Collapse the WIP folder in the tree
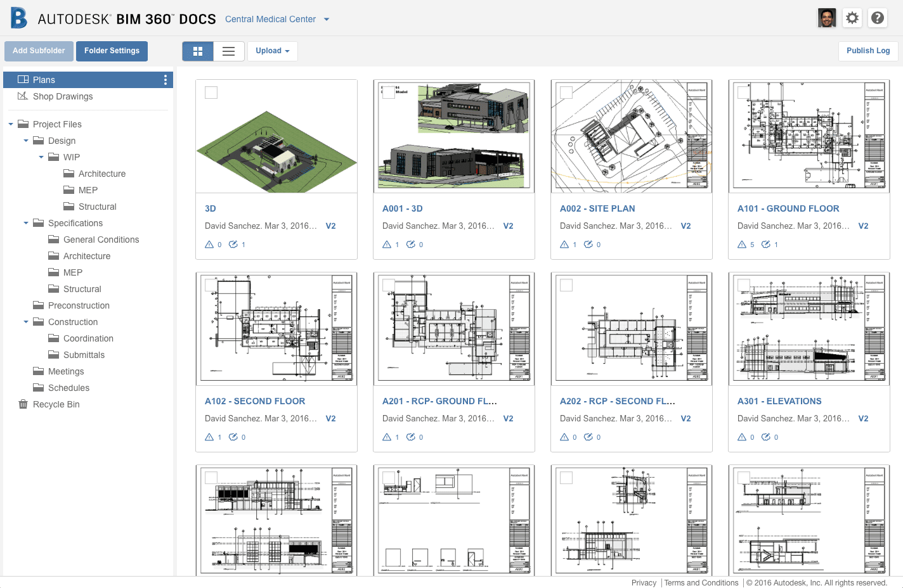Screen dimensions: 903x588 (x=41, y=157)
